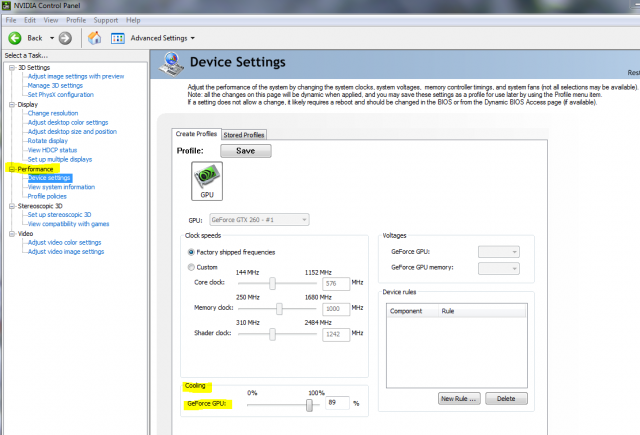Viewport: 640px width, 435px height.
Task: Open the GeForce GPU memory voltage dropdown
Action: tap(499, 268)
